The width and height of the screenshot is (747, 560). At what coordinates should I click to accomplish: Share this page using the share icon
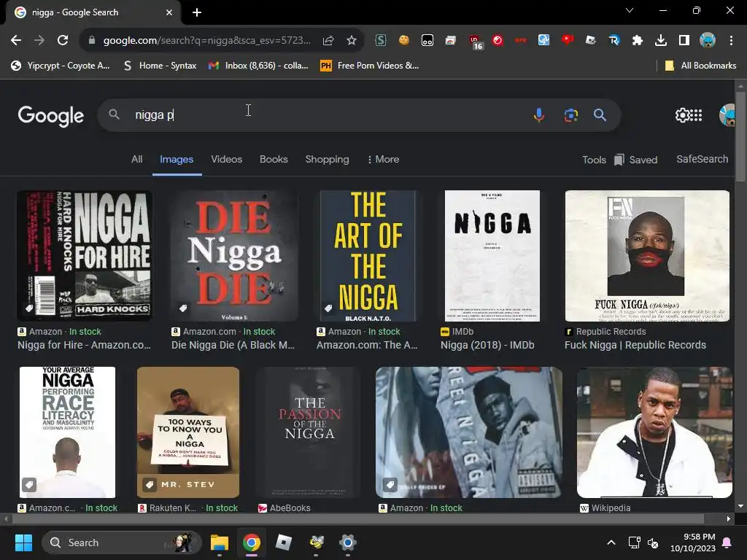(x=328, y=41)
